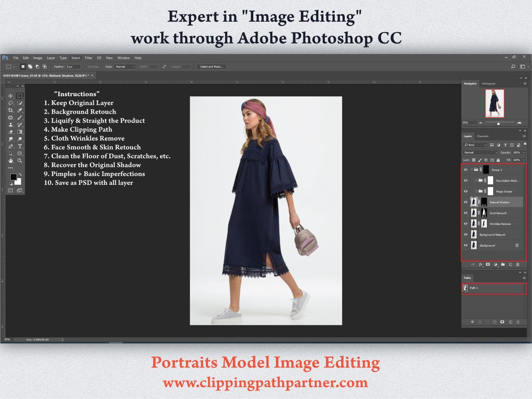The width and height of the screenshot is (532, 399).
Task: Open the blend mode Normal dropdown
Action: [481, 153]
